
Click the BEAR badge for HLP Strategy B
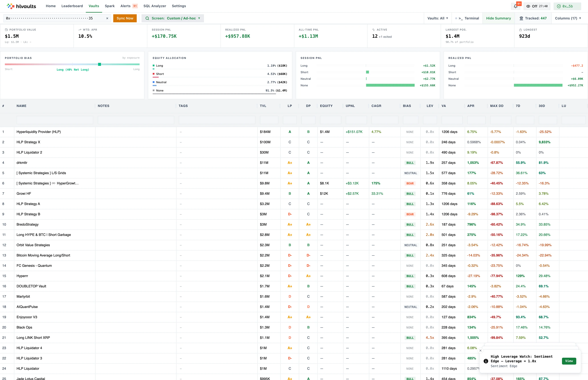[x=410, y=214]
